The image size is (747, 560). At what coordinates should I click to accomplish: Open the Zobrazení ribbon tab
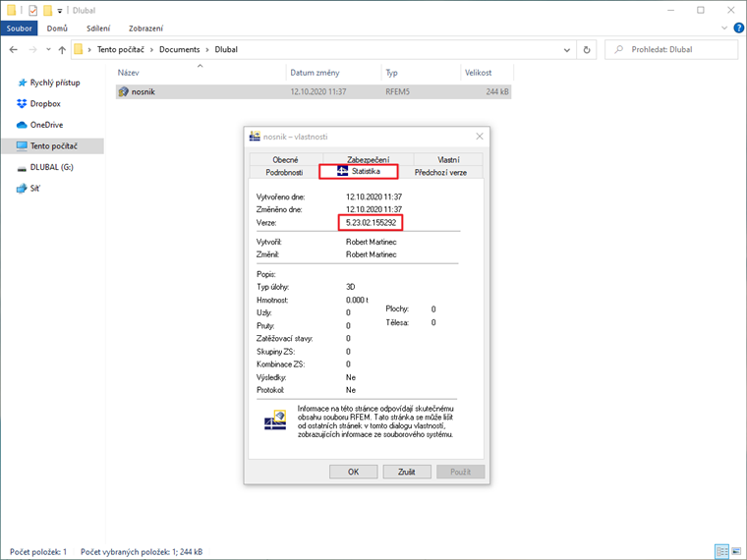tap(145, 28)
